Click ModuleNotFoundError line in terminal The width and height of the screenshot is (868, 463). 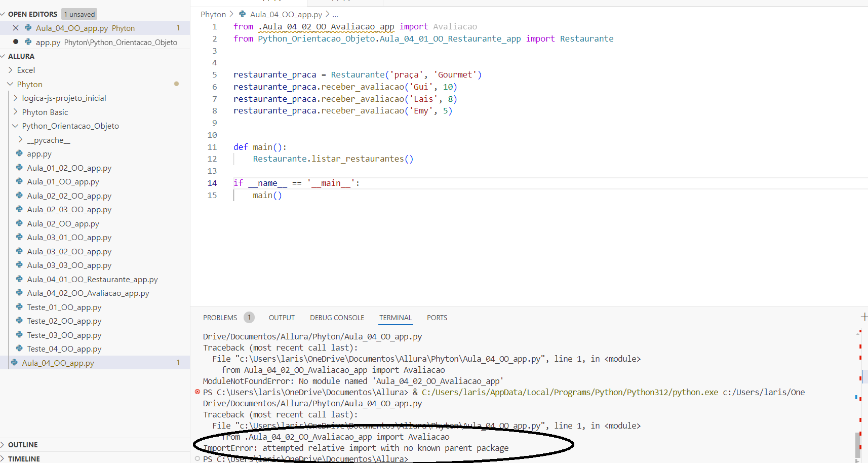tap(353, 381)
